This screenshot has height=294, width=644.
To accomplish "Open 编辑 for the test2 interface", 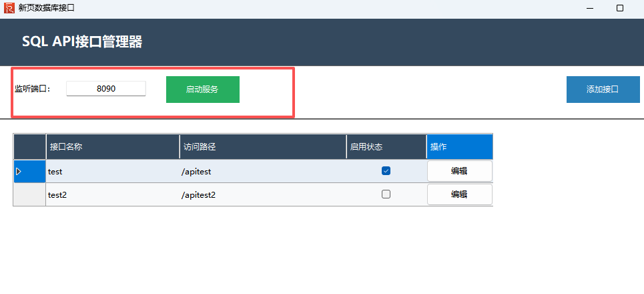I will pyautogui.click(x=459, y=194).
